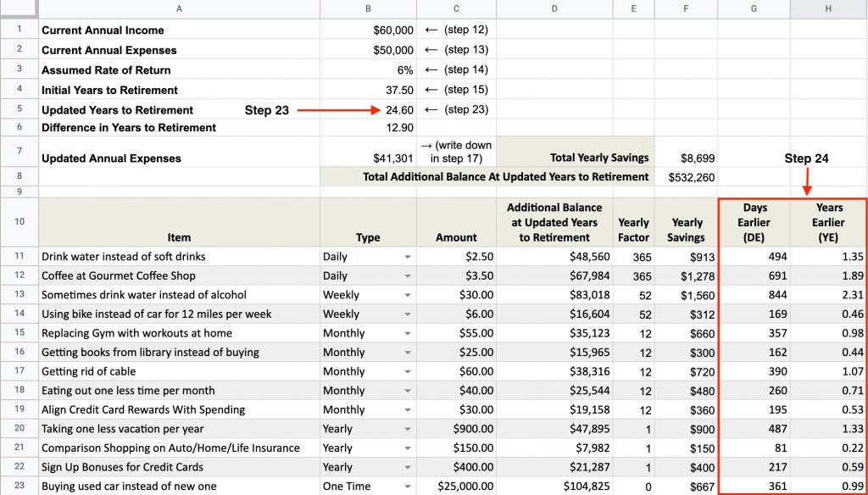Click the Updated Years to Retirement value 24.60
This screenshot has height=495, width=868.
click(x=399, y=110)
